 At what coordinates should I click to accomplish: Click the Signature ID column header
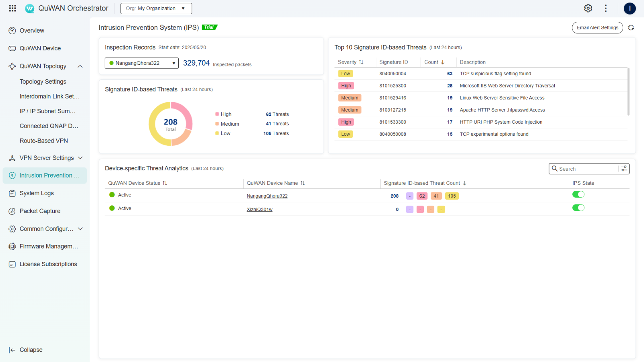click(x=394, y=62)
